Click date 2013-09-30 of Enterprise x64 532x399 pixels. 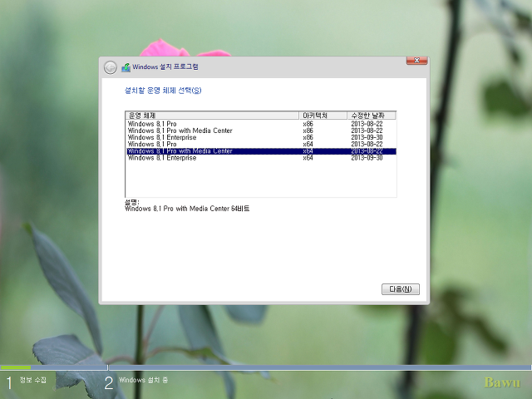367,158
